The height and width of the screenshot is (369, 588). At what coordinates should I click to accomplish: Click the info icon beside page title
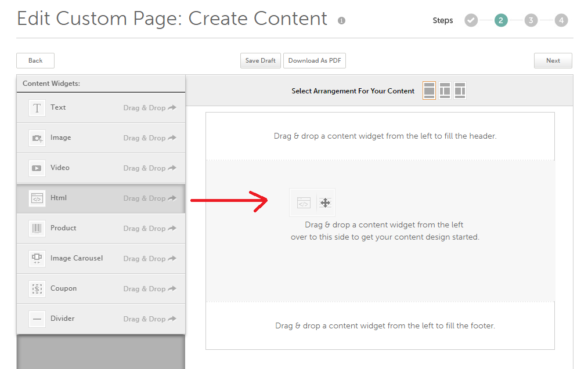(341, 21)
